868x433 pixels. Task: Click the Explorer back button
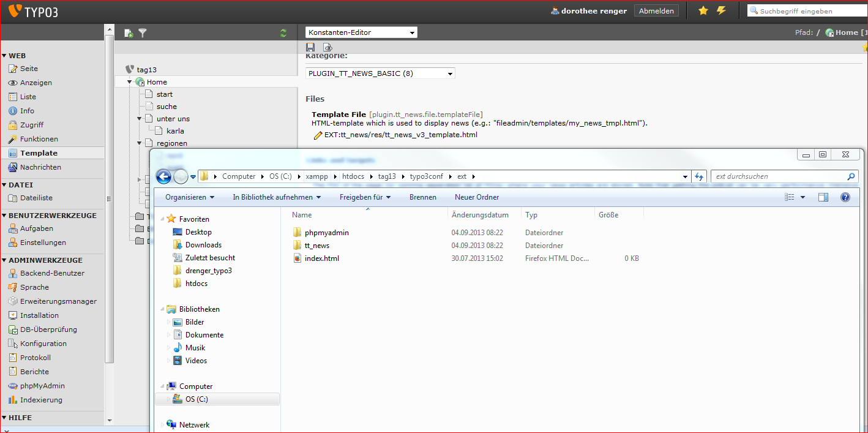[x=163, y=176]
